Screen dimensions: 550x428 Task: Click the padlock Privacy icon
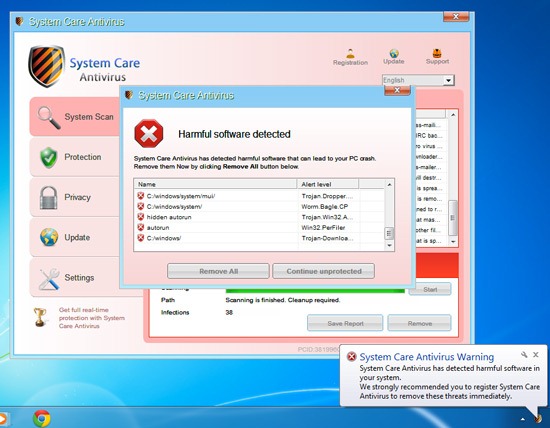[x=48, y=198]
